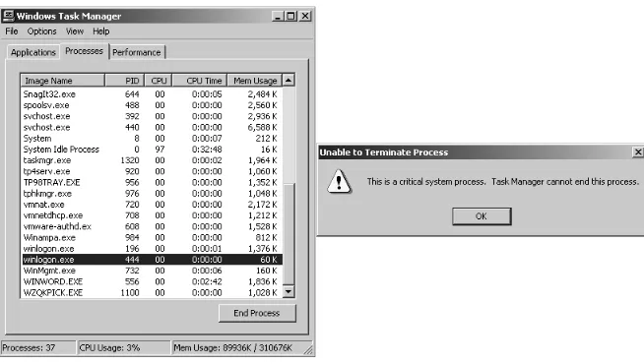Sort by Image Name column header
The width and height of the screenshot is (644, 364).
(x=63, y=81)
